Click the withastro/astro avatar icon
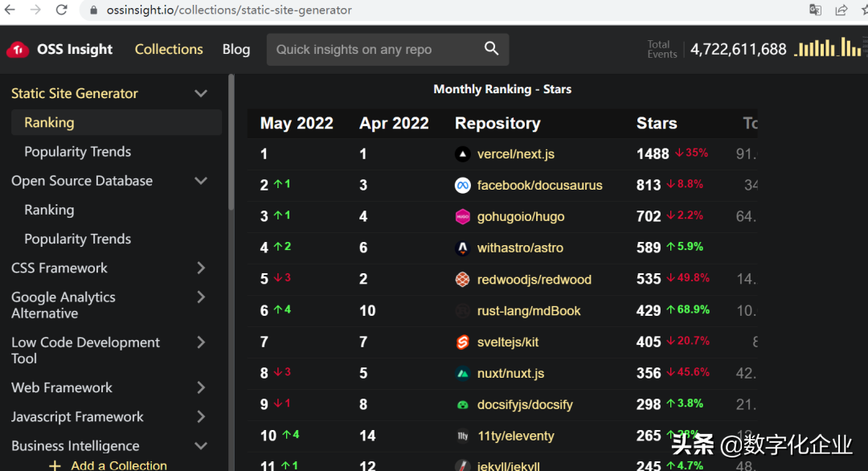 pos(462,248)
